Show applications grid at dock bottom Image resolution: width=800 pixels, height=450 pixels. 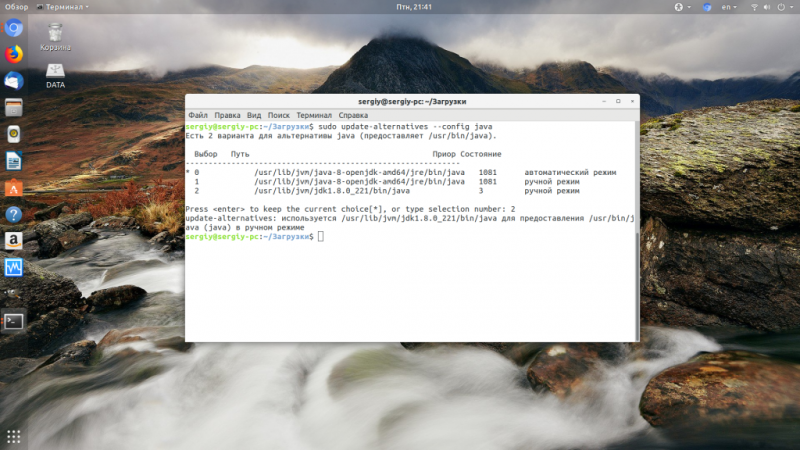pyautogui.click(x=14, y=437)
